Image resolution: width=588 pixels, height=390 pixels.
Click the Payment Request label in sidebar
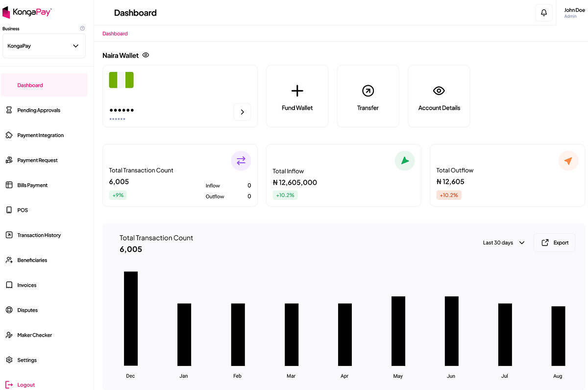pyautogui.click(x=38, y=160)
